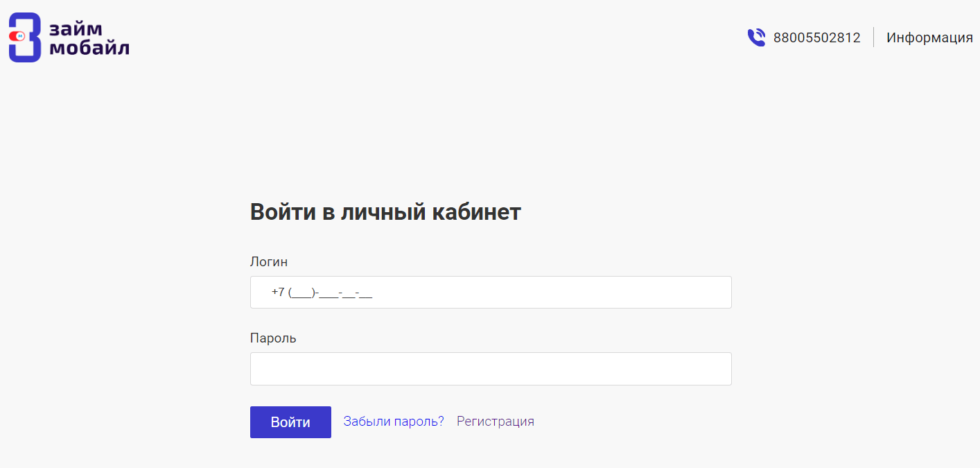This screenshot has width=980, height=468.
Task: Go to the Регистрация link
Action: pyautogui.click(x=496, y=421)
